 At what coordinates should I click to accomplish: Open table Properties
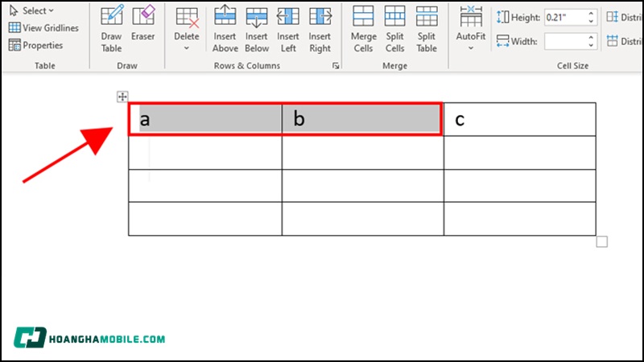[x=36, y=45]
